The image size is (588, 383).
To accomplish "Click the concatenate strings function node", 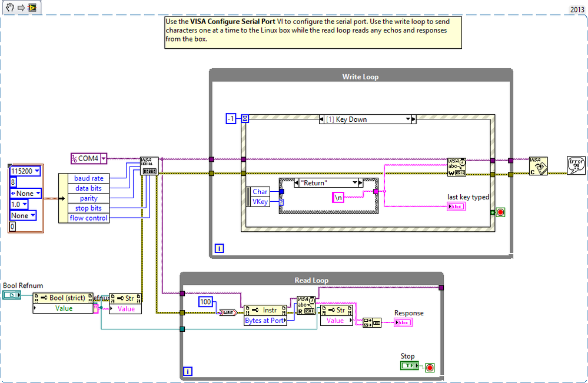I will [x=372, y=322].
